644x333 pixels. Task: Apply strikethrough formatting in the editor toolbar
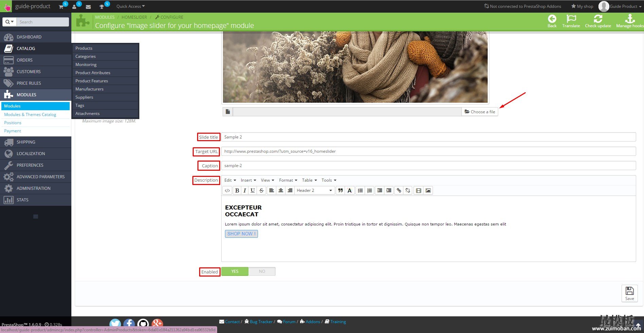click(261, 190)
